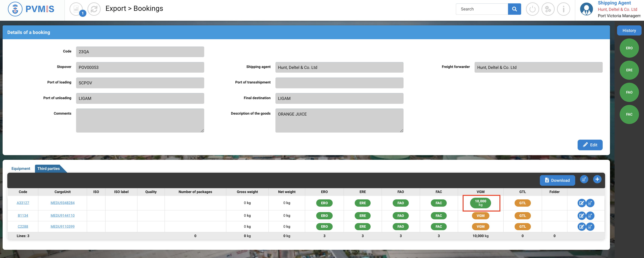The image size is (644, 258).
Task: Open the MEDU9144110 cargo unit link
Action: pos(62,216)
